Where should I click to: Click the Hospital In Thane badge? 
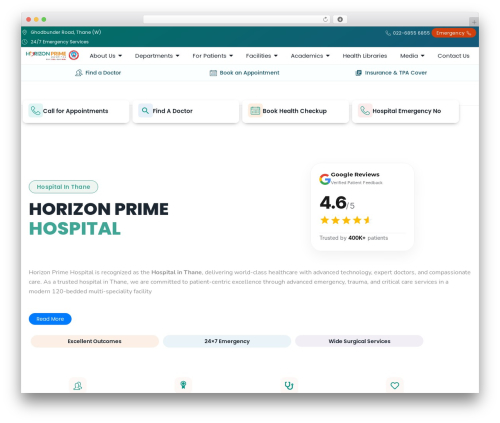coord(63,187)
